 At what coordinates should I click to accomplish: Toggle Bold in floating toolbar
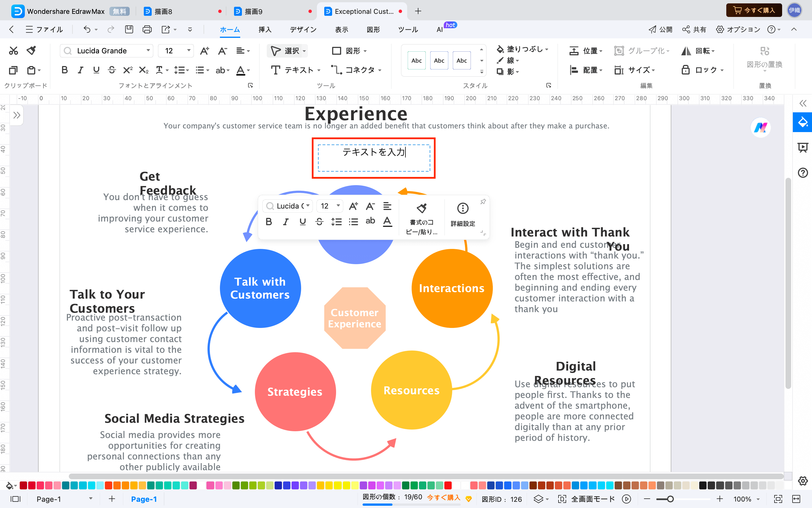click(269, 222)
